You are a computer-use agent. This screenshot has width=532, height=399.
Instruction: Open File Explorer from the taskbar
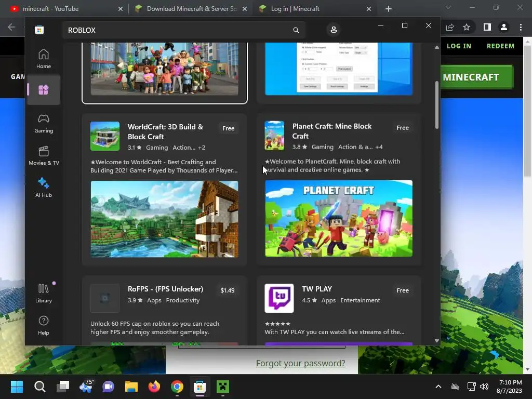[131, 387]
